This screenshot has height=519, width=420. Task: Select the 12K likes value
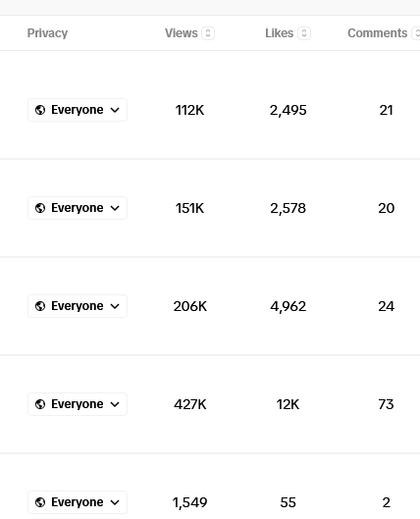pos(288,404)
